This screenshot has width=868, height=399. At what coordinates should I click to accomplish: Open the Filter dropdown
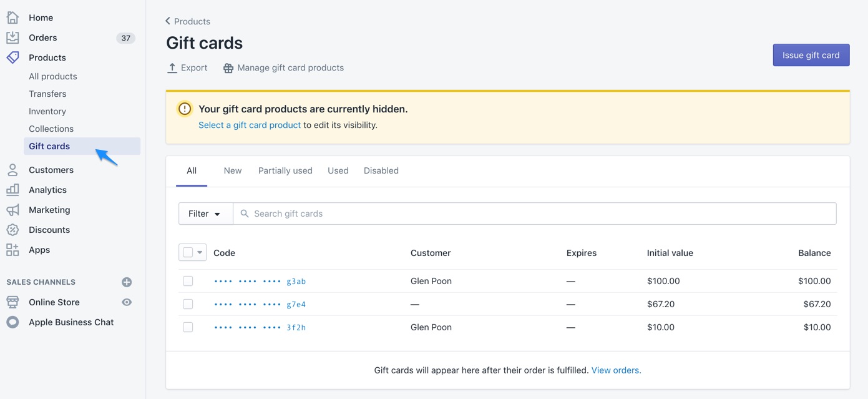click(x=205, y=214)
